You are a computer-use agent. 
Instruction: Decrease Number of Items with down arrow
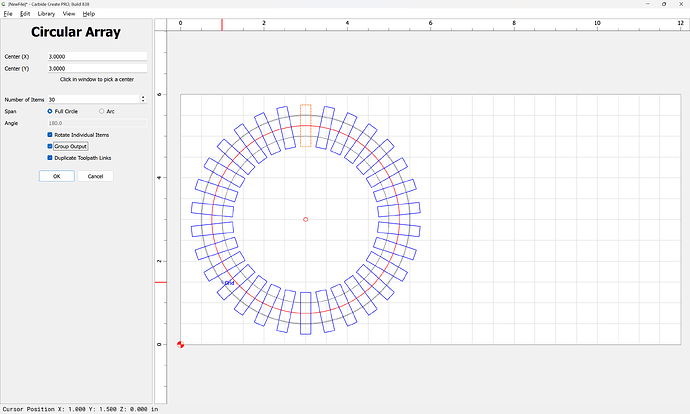click(x=144, y=102)
